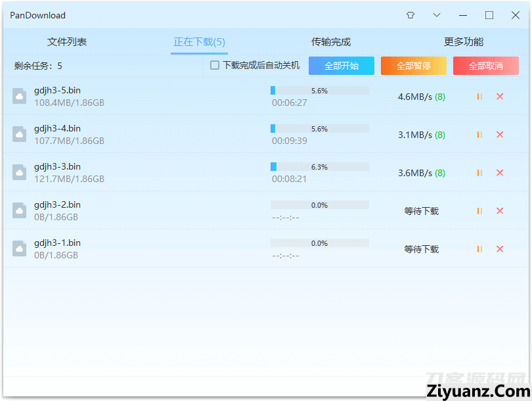The image size is (532, 401).
Task: Pause the waiting gdjh3-2.bin task
Action: point(479,211)
